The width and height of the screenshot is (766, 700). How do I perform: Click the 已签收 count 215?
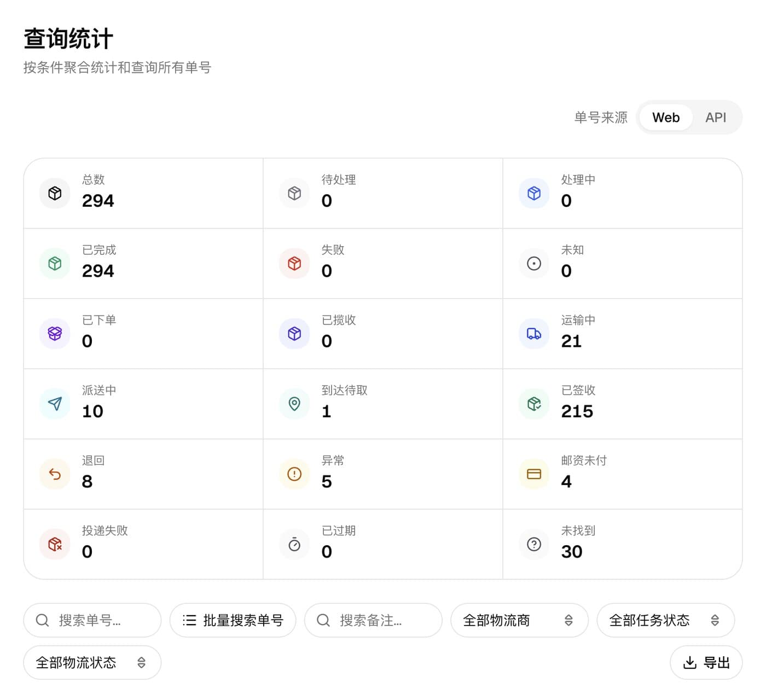pos(577,411)
